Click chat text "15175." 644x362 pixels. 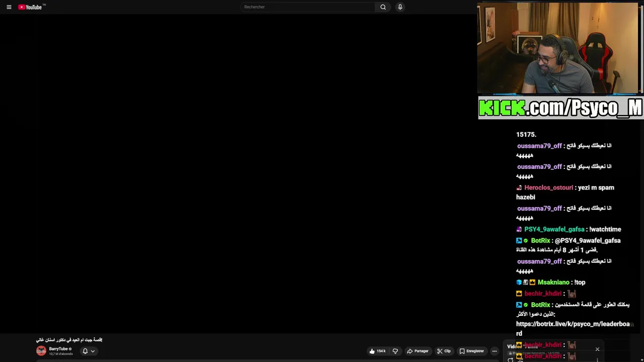[x=526, y=134]
